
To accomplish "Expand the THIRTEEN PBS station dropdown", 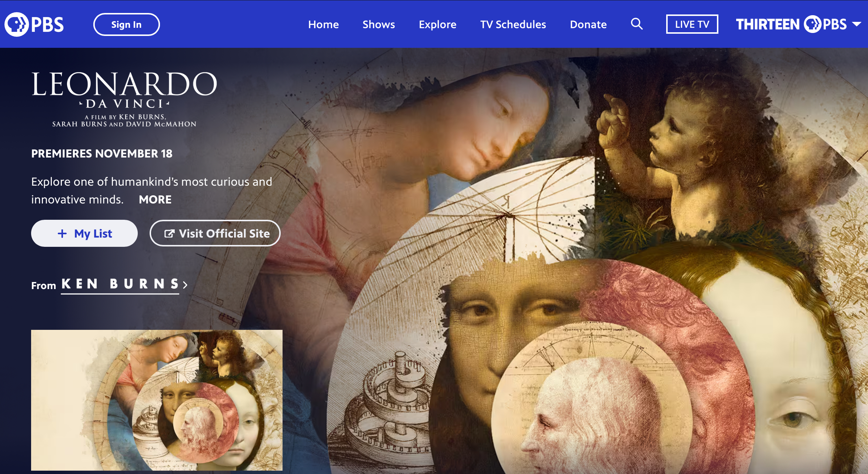I will click(798, 24).
